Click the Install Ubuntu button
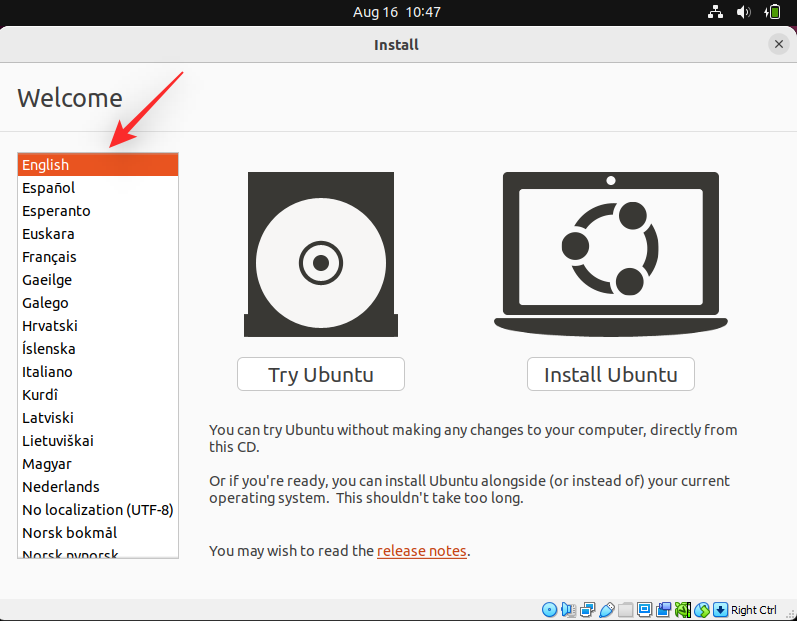Image resolution: width=797 pixels, height=621 pixels. coord(610,374)
